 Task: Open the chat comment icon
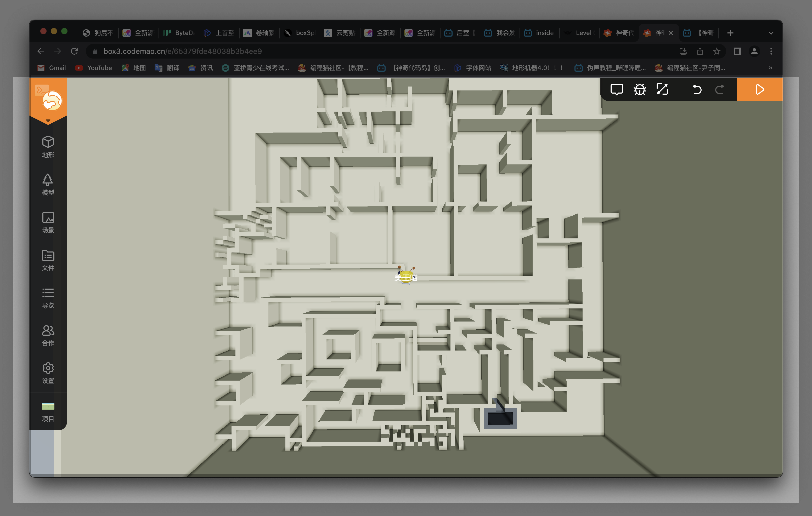[616, 90]
